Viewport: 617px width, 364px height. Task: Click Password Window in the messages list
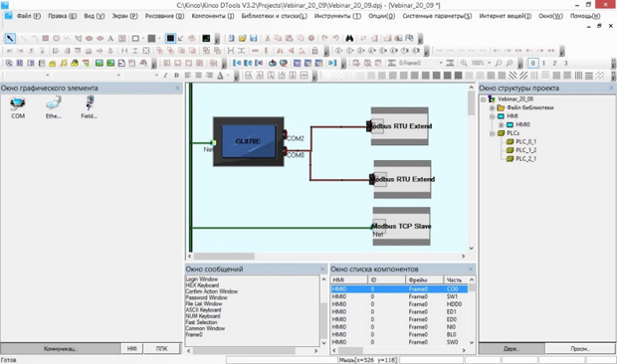(206, 297)
